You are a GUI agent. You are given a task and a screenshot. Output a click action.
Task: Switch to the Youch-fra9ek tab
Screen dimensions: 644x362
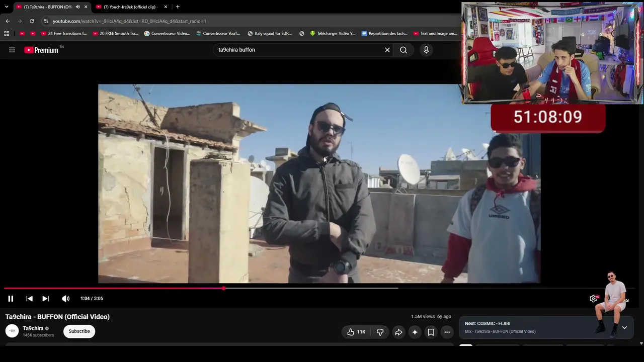click(130, 7)
